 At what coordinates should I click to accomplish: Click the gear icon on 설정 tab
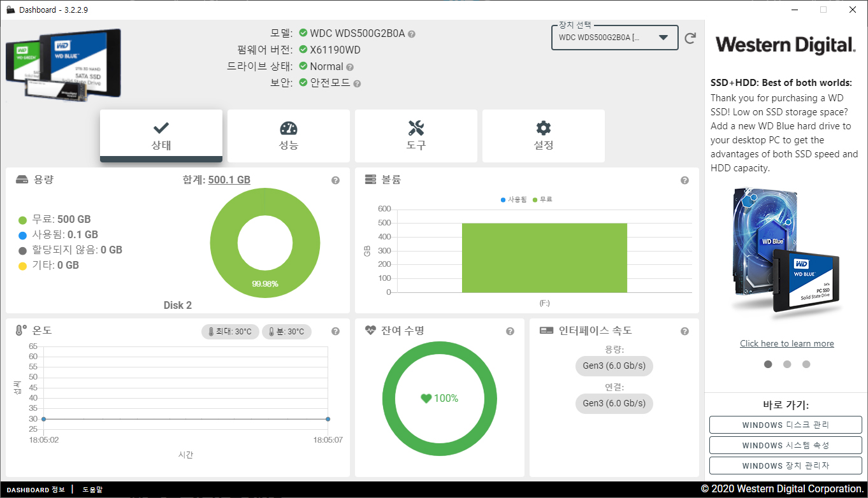544,127
